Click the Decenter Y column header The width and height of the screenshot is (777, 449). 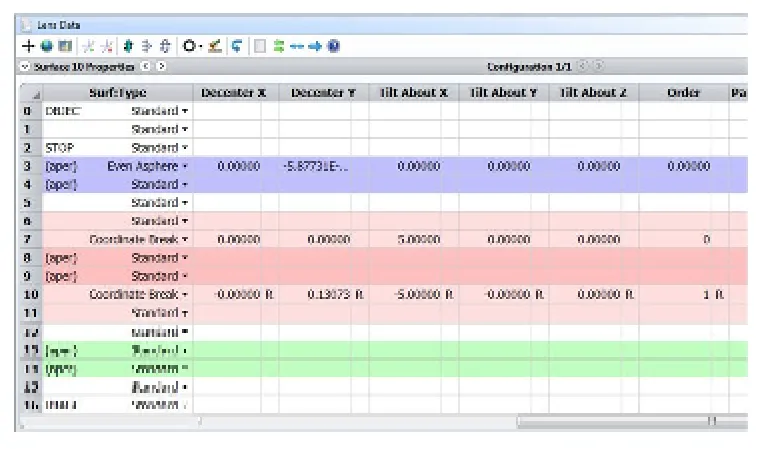click(324, 93)
